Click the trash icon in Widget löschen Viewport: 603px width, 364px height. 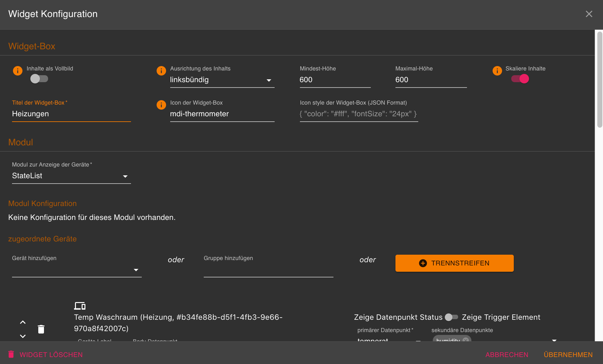click(x=11, y=355)
